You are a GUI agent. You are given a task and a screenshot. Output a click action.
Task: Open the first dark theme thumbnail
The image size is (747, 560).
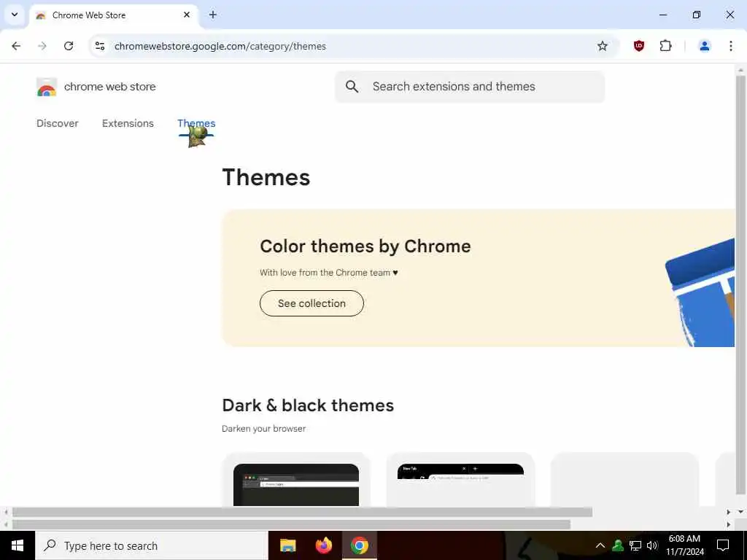(296, 484)
